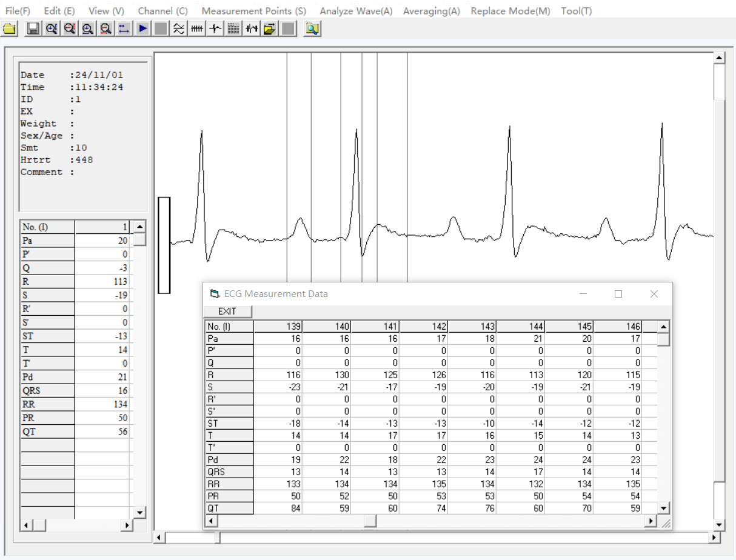Open the File(F) menu
This screenshot has width=736, height=560.
(x=18, y=11)
